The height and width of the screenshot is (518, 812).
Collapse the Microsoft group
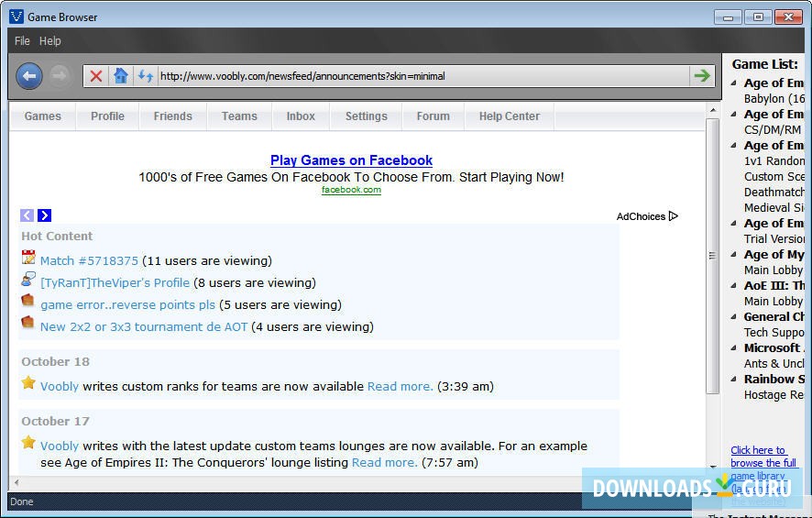coord(734,347)
